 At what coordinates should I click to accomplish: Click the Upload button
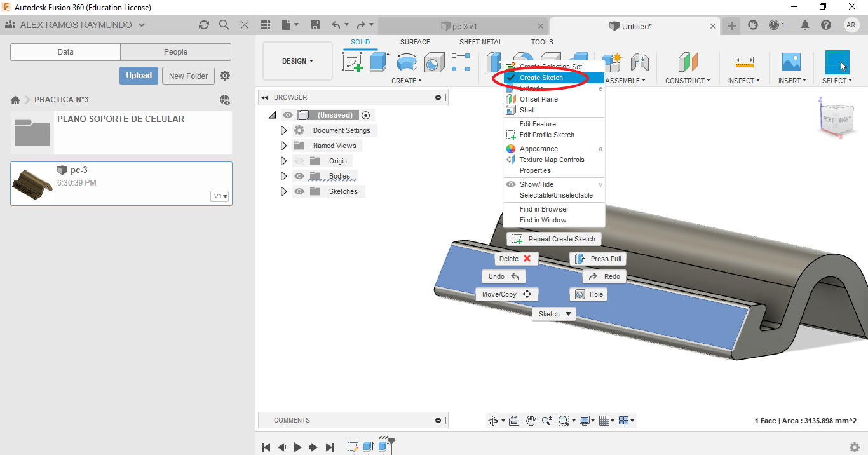(139, 76)
